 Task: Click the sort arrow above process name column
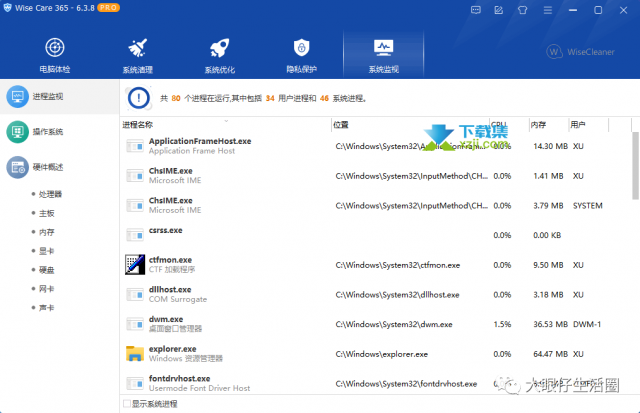(x=226, y=121)
